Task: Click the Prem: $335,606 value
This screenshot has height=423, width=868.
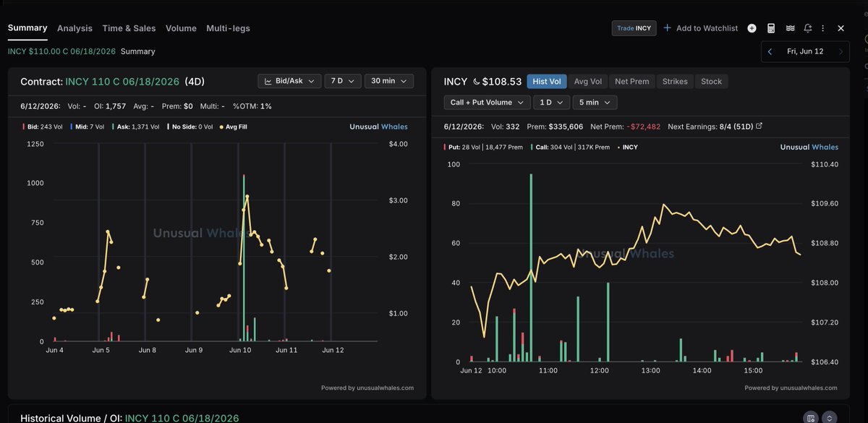Action: tap(555, 126)
